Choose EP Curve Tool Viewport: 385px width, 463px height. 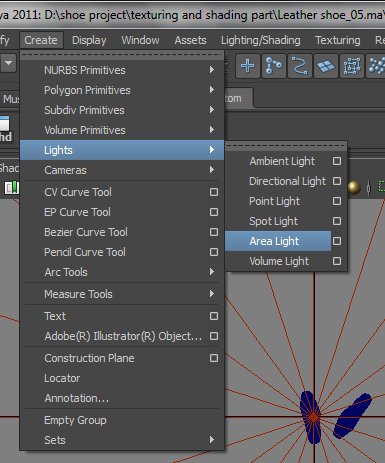coord(77,212)
